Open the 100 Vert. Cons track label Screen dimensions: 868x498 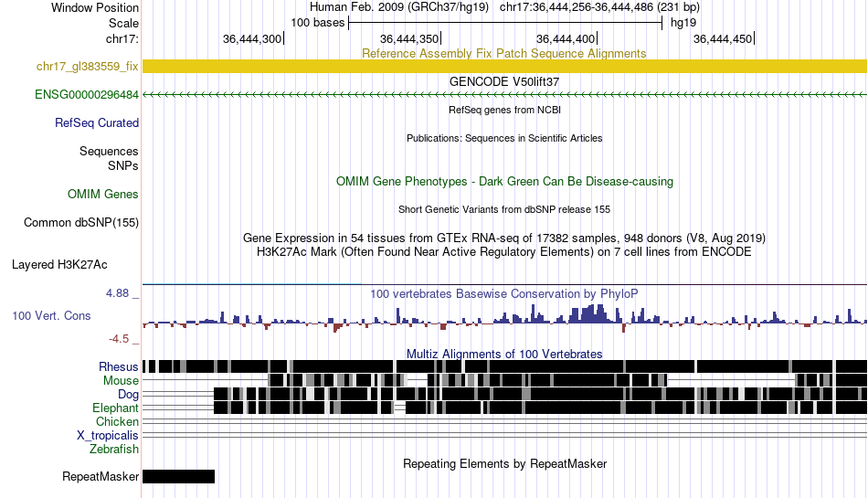[51, 315]
